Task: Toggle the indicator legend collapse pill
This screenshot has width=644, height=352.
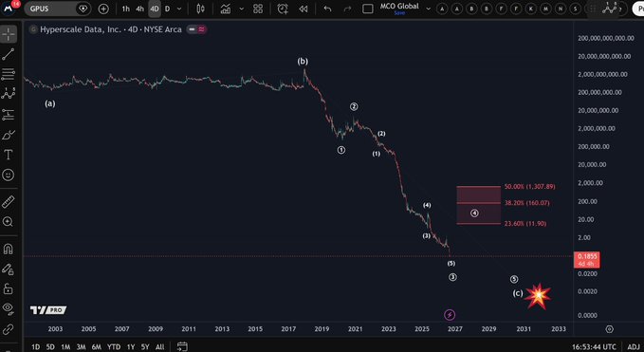Action: (x=196, y=29)
